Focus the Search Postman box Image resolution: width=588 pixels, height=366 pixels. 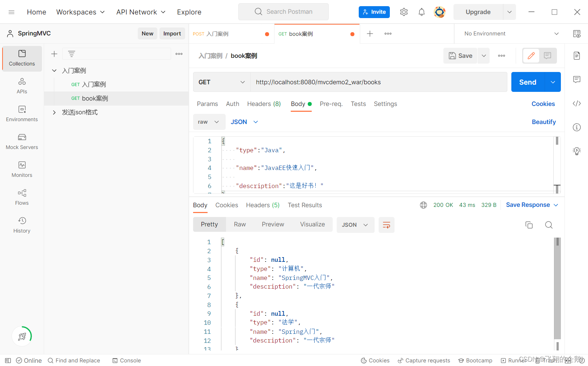click(284, 12)
